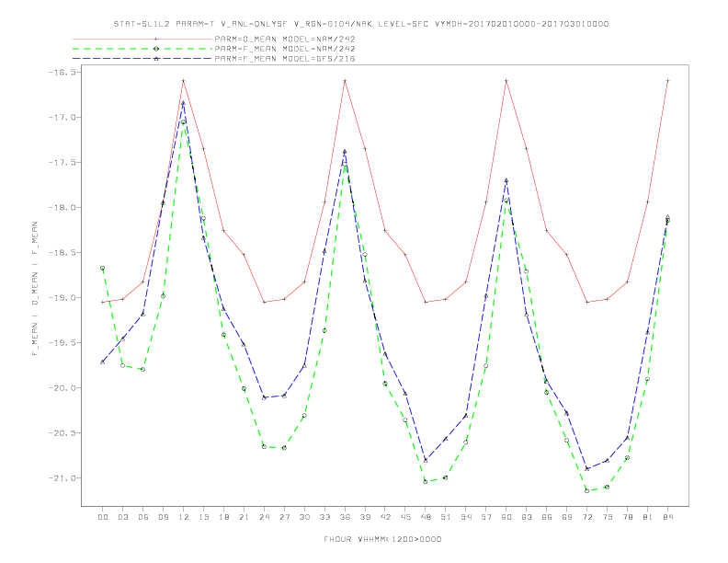Click forecast hour 78 on the x-axis
The height and width of the screenshot is (563, 728).
click(627, 517)
